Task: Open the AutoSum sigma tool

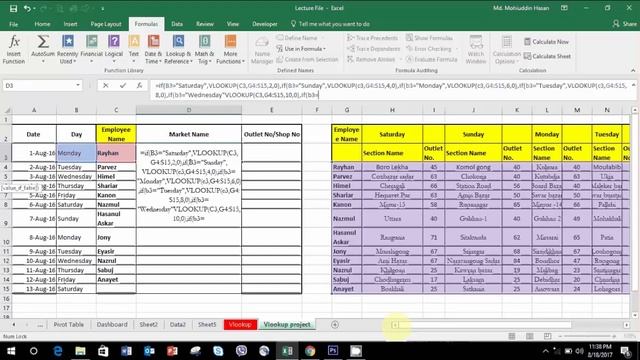Action: 43,49
